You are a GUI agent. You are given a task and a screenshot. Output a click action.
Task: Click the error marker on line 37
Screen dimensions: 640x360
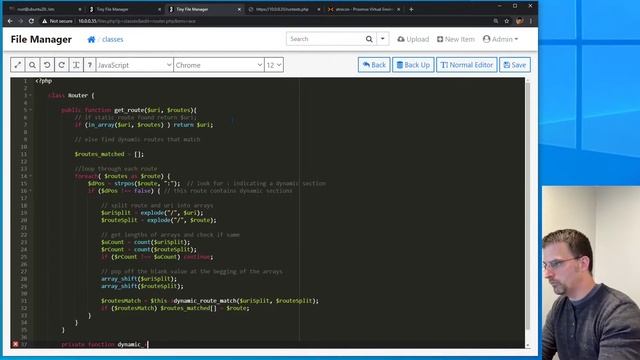[15, 344]
